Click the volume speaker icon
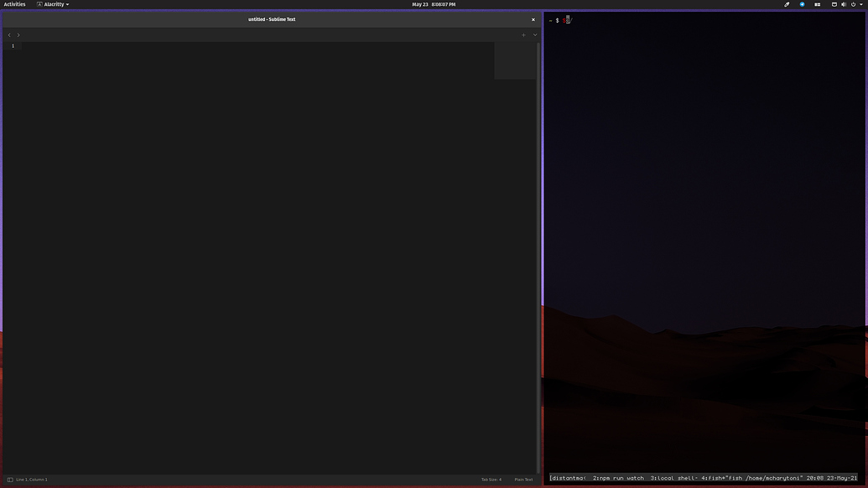This screenshot has width=868, height=488. tap(844, 4)
